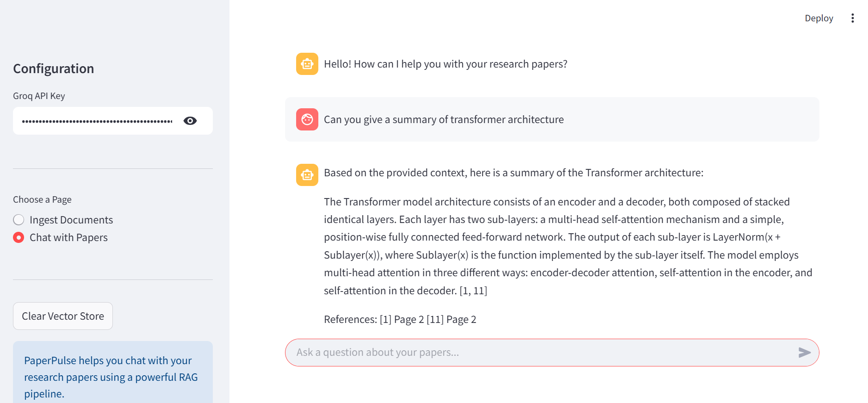The height and width of the screenshot is (403, 868).
Task: Click the user's transformer architecture question
Action: click(444, 119)
